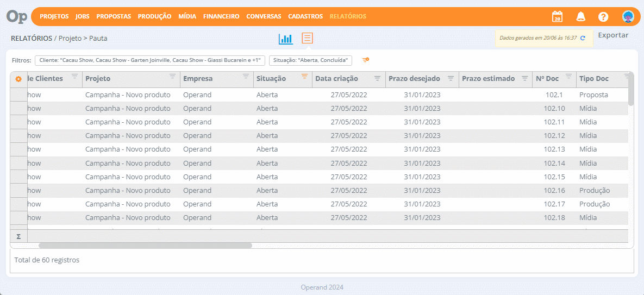The width and height of the screenshot is (644, 295).
Task: Open the help question mark icon
Action: (x=603, y=17)
